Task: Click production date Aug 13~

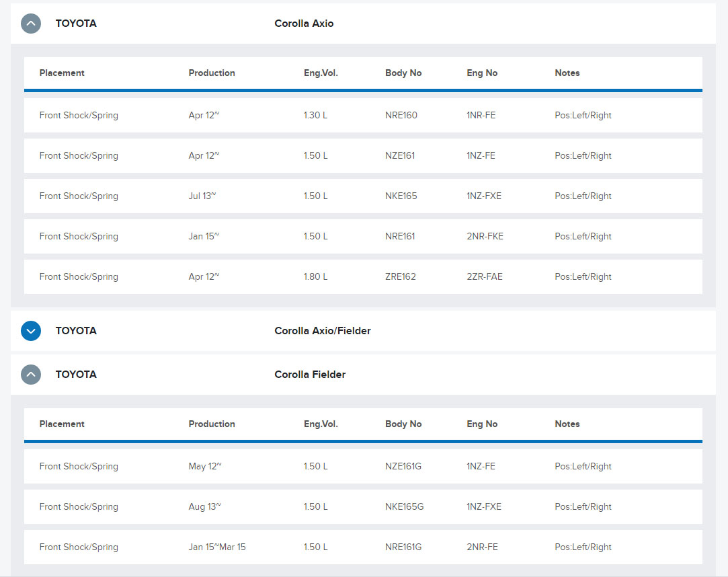Action: (204, 507)
